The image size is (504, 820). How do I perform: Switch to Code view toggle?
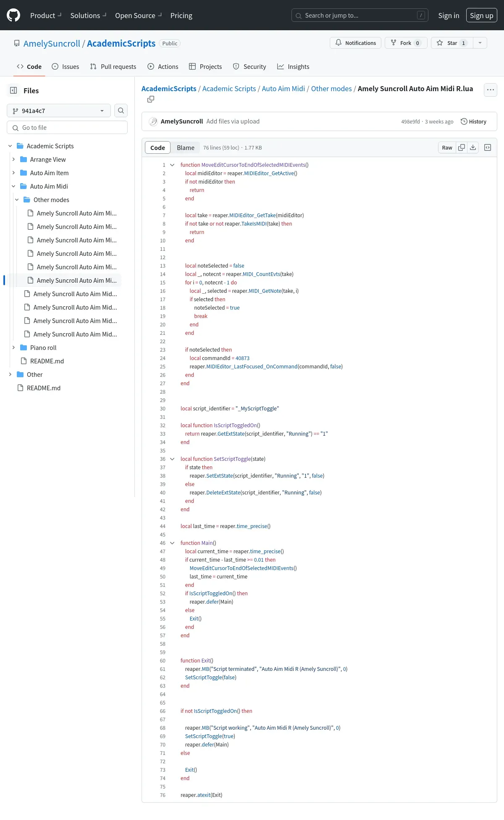tap(157, 147)
